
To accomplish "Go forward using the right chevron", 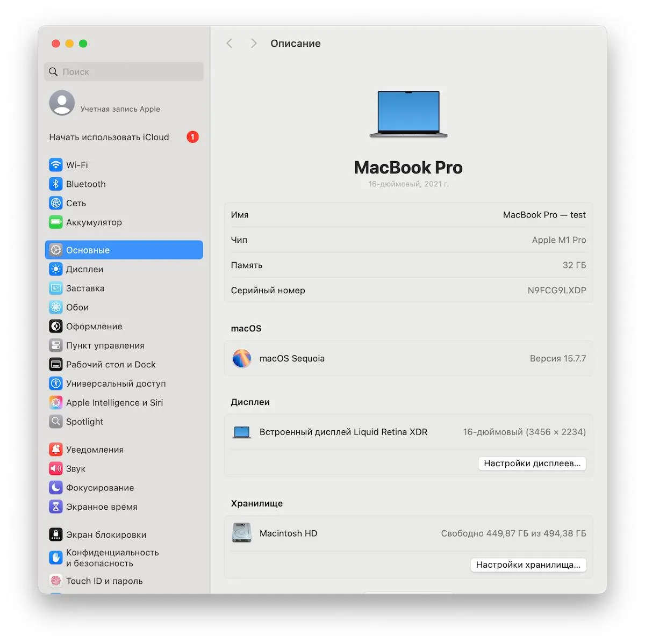I will click(254, 44).
